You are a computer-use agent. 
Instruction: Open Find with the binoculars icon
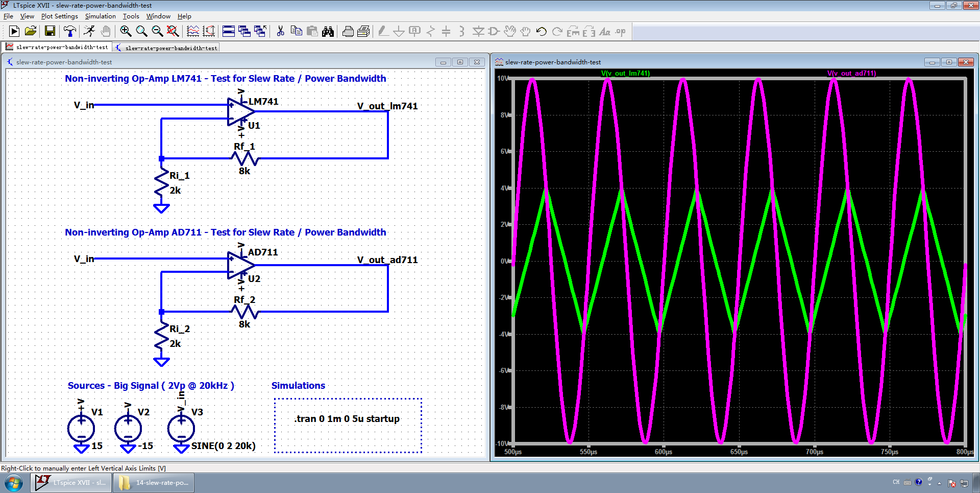click(328, 32)
